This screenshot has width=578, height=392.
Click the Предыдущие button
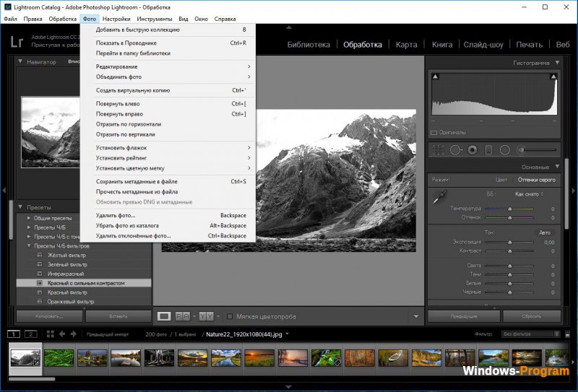464,316
